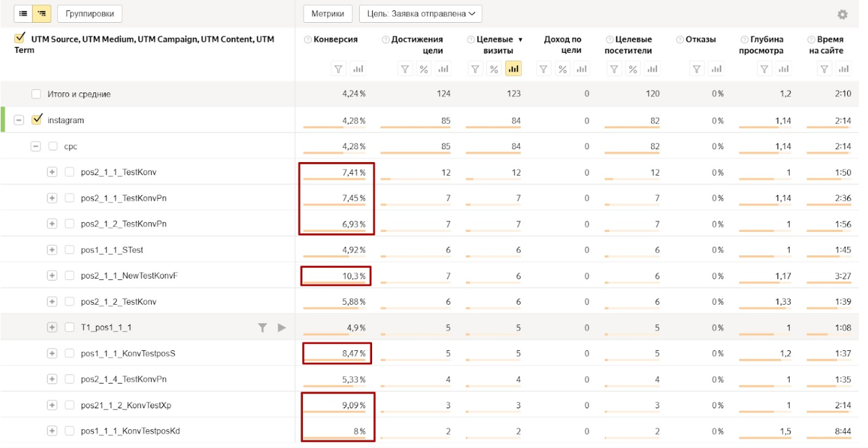Collapse the cpc group row
Screen dimensions: 868x448
point(36,147)
